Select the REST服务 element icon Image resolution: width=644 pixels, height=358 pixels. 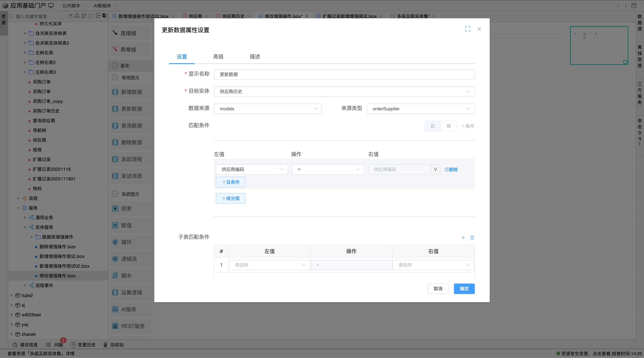[115, 326]
